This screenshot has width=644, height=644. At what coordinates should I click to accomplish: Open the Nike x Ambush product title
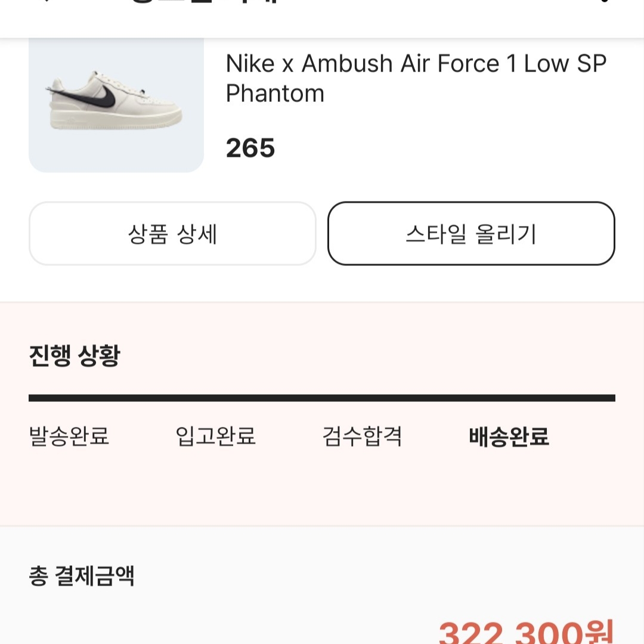click(416, 78)
